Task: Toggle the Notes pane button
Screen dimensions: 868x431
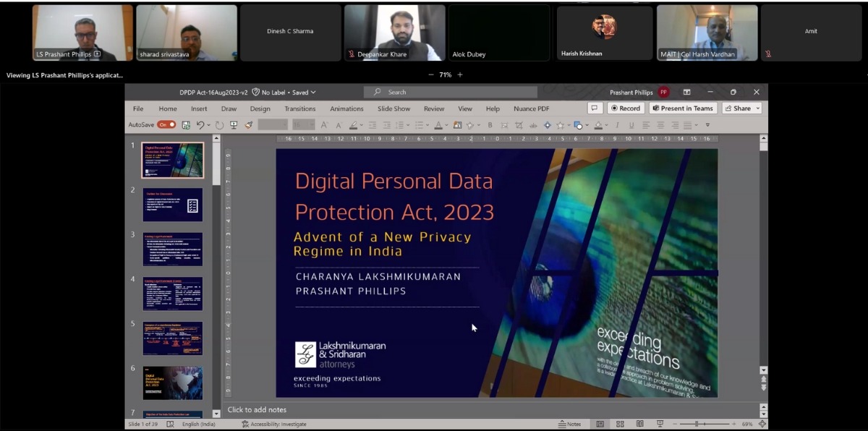Action: pos(570,424)
